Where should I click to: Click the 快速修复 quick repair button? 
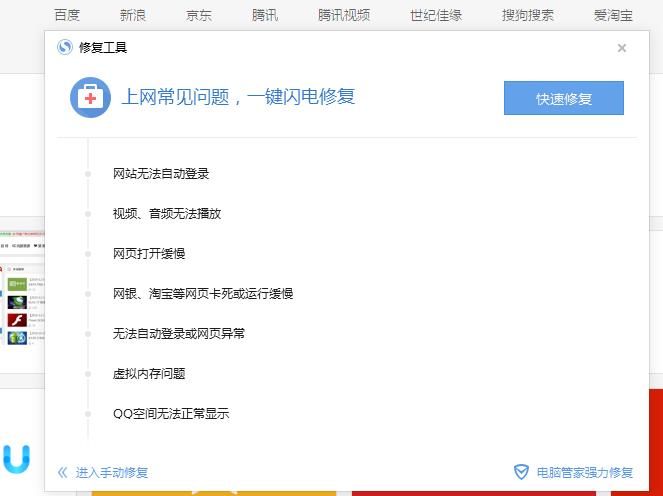[564, 98]
